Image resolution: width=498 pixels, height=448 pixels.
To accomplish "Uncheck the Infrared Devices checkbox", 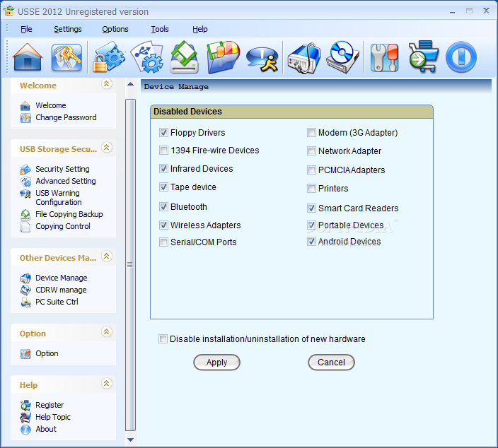I will (163, 168).
